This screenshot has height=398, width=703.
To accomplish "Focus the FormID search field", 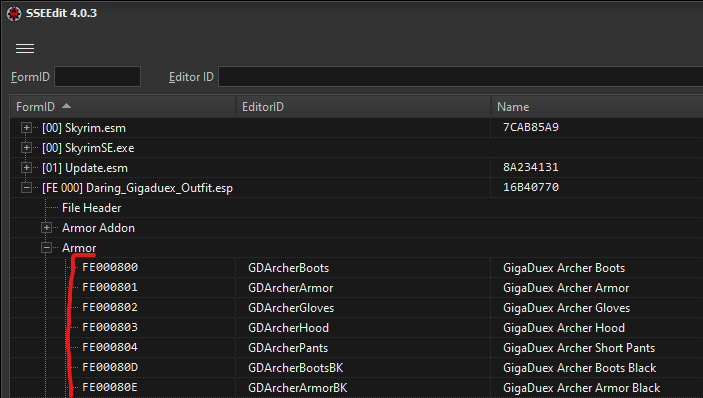I will [97, 77].
